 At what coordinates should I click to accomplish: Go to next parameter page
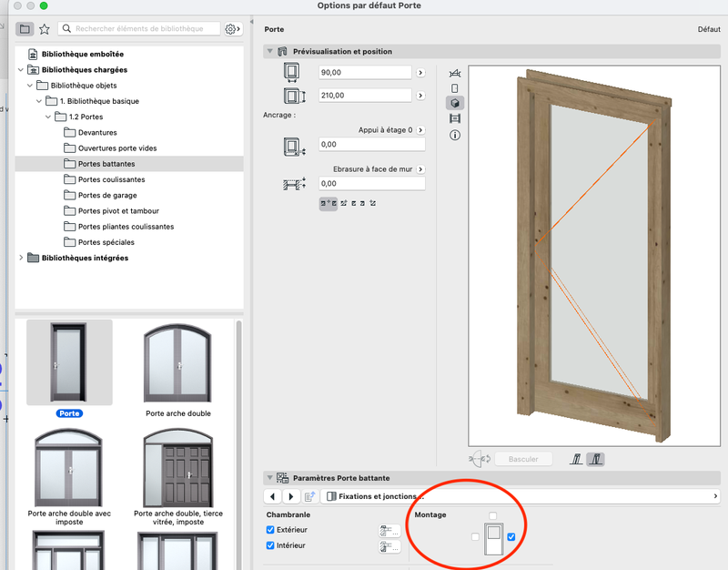click(291, 496)
